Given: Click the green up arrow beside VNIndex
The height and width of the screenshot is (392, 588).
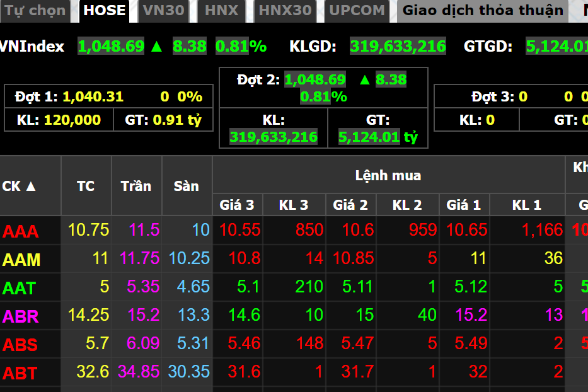Looking at the screenshot, I should pyautogui.click(x=157, y=46).
